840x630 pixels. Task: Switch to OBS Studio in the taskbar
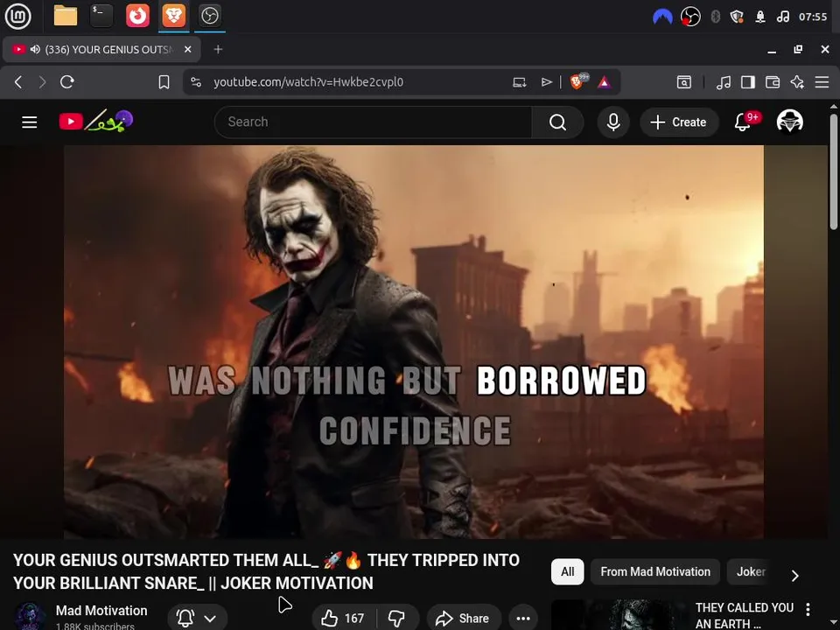tap(209, 16)
